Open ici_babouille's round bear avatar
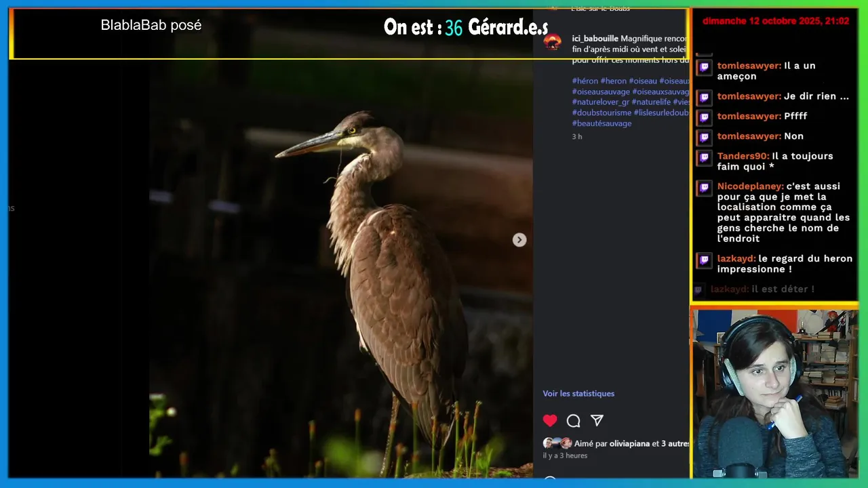Viewport: 868px width, 488px height. tap(553, 43)
